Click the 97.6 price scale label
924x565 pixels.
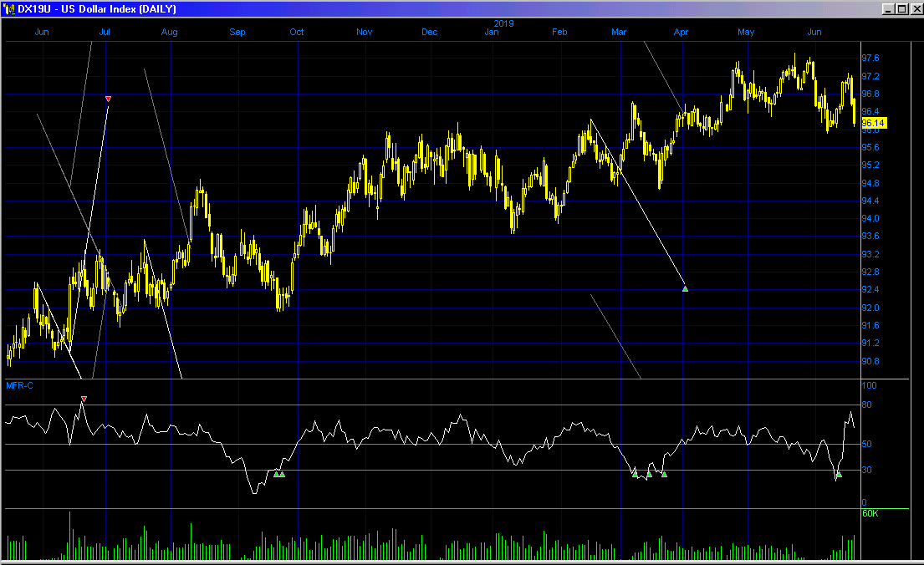coord(870,58)
